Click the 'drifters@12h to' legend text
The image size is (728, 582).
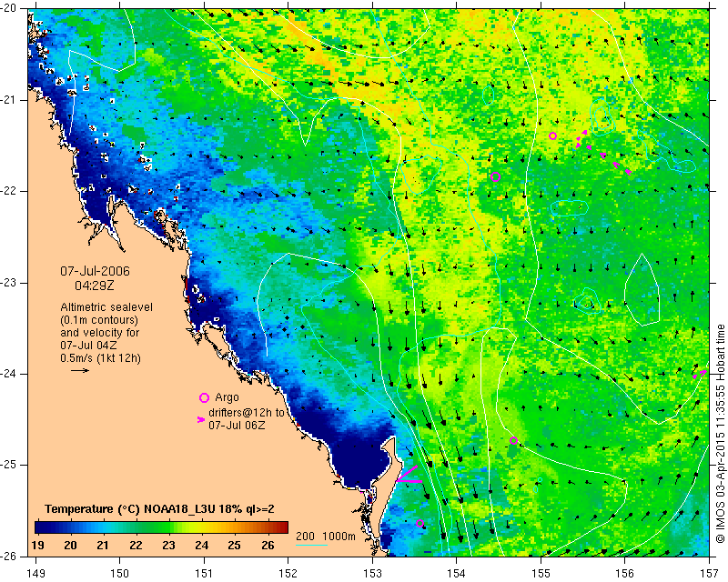246,413
